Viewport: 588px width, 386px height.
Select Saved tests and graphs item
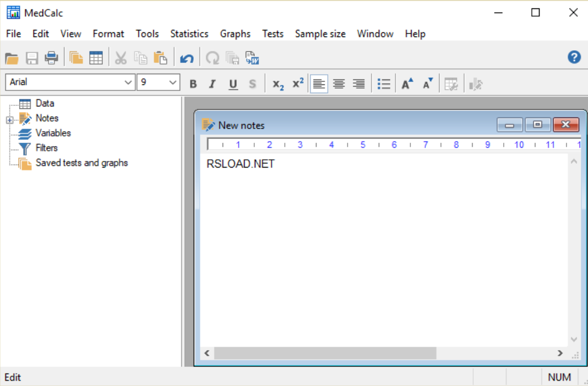(x=82, y=163)
